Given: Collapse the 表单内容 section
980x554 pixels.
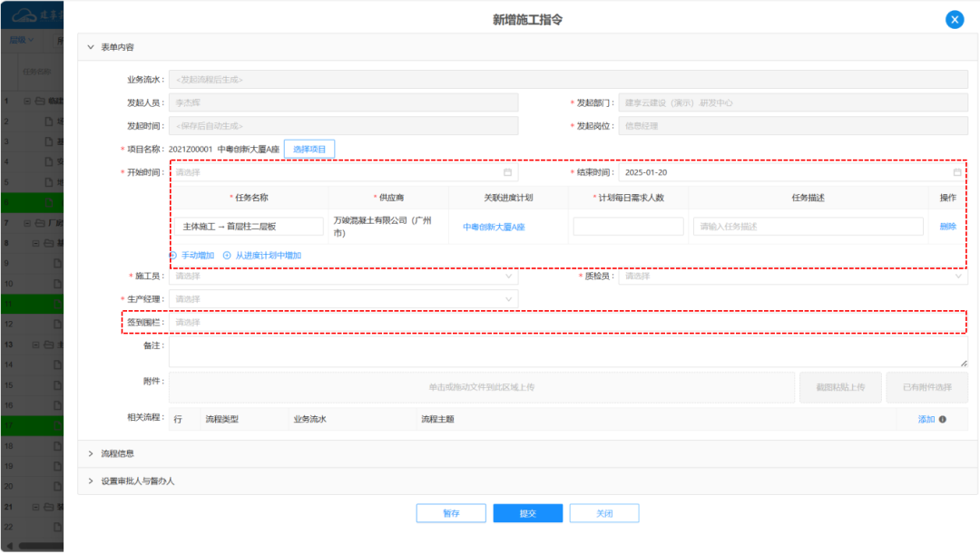Looking at the screenshot, I should tap(91, 47).
